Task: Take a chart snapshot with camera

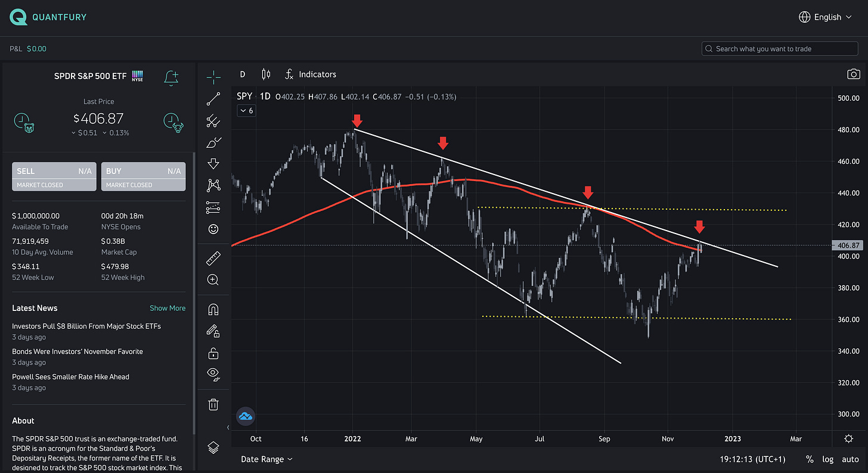Action: point(854,74)
